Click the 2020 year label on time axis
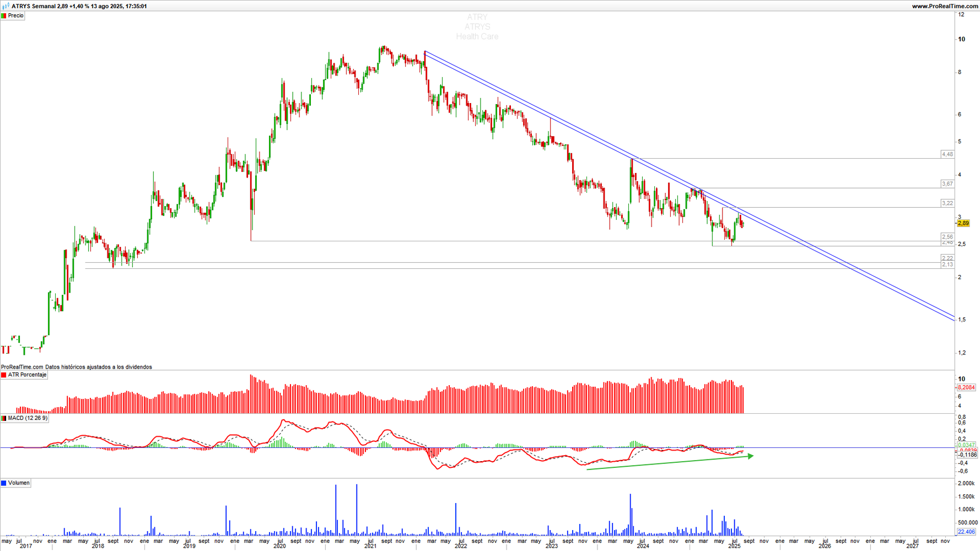980x551 pixels. coord(279,547)
